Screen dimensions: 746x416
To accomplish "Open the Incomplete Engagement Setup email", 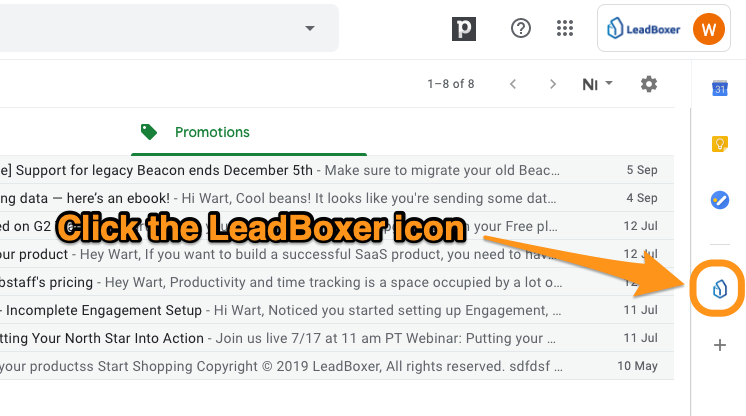I will tap(337, 310).
